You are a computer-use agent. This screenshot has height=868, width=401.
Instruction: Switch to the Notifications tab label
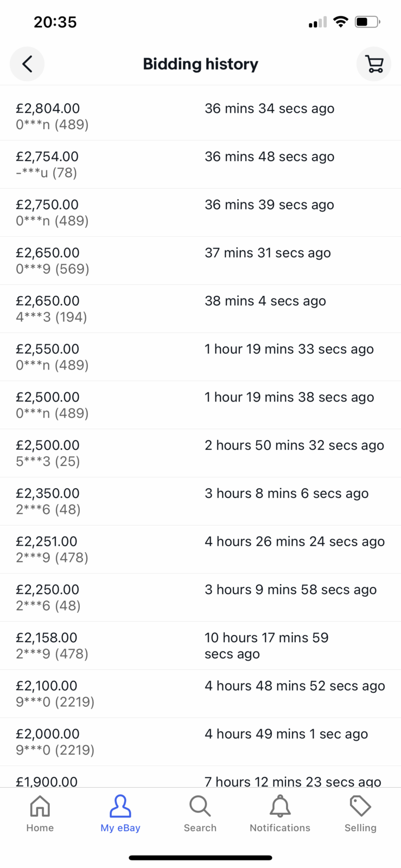[280, 828]
